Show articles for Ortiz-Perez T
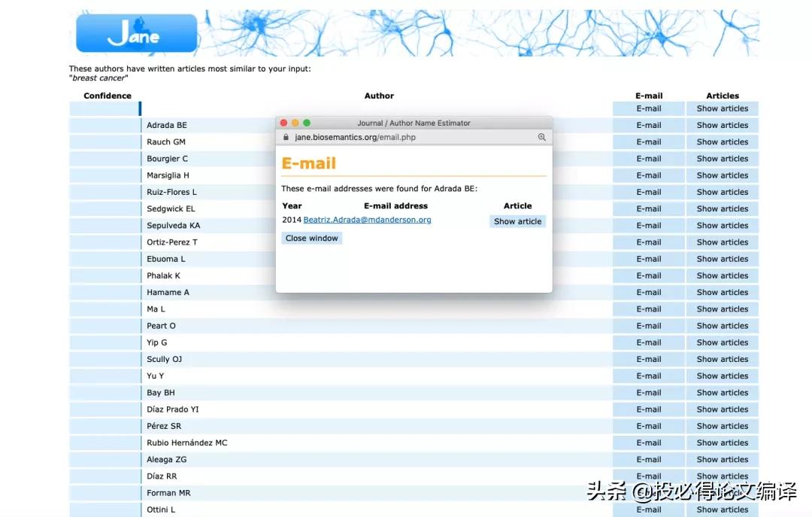 [723, 242]
